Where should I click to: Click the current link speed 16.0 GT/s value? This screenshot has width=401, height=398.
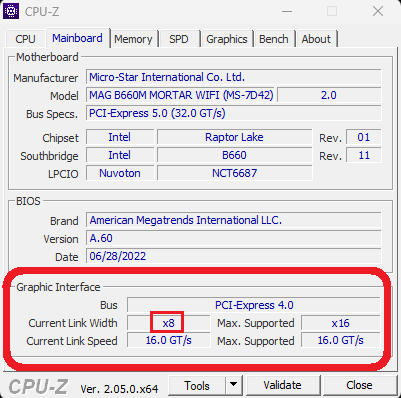168,341
